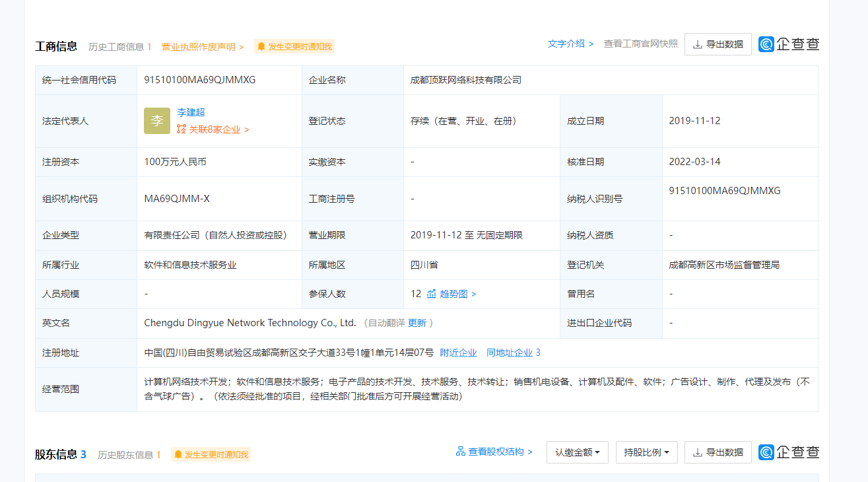
Task: Open the 认缴金额 dropdown
Action: pos(577,452)
